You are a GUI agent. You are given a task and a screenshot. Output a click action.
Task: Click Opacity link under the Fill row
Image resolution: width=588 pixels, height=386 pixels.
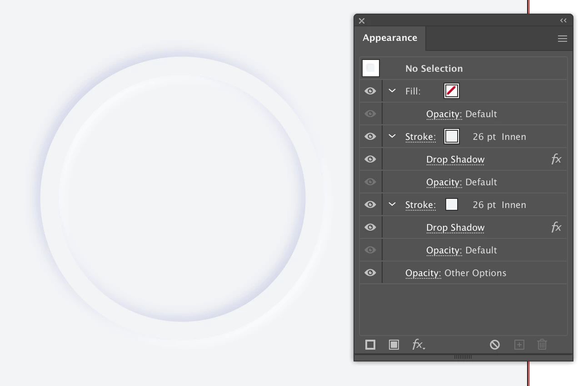click(x=444, y=114)
